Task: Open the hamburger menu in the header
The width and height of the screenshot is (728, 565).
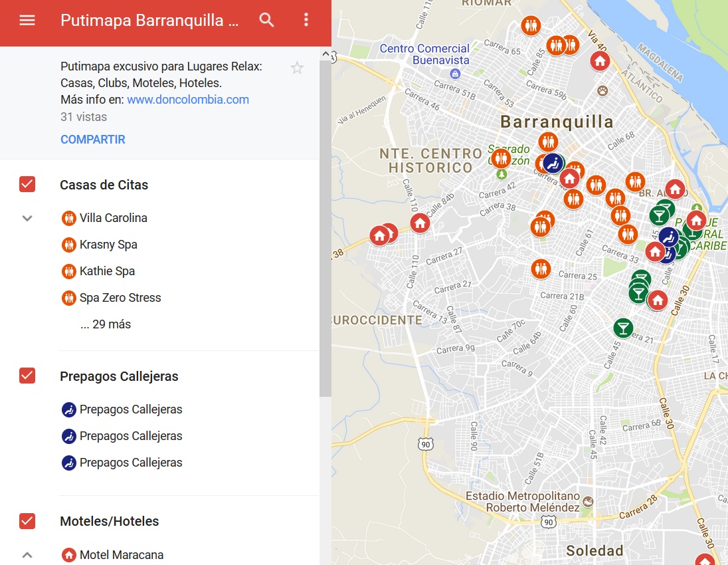Action: pyautogui.click(x=27, y=20)
